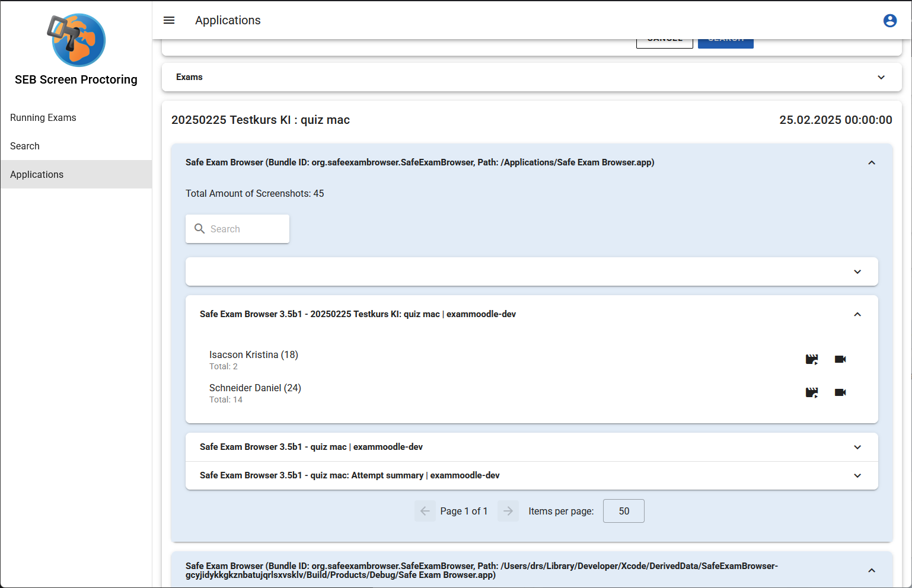Expand the Exams panel
This screenshot has width=912, height=588.
tap(532, 77)
